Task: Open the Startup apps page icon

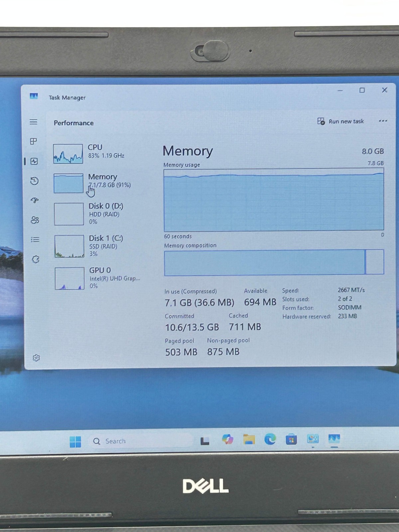Action: point(35,200)
